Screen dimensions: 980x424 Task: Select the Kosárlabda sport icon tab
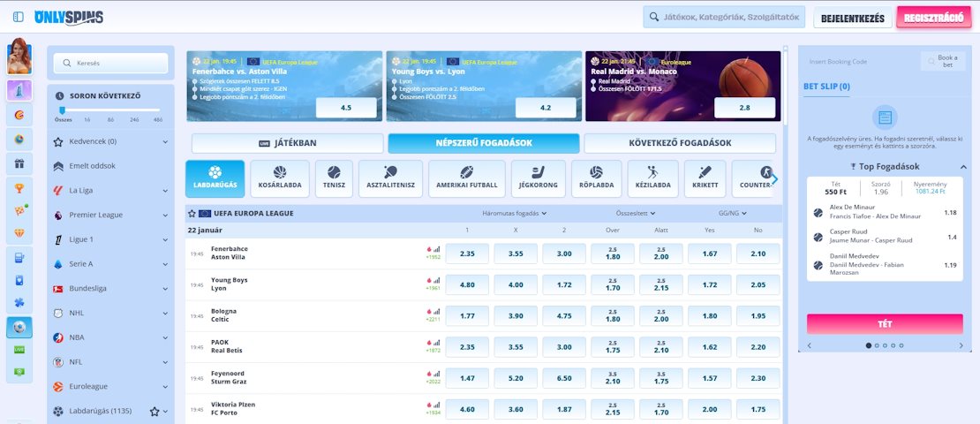279,178
